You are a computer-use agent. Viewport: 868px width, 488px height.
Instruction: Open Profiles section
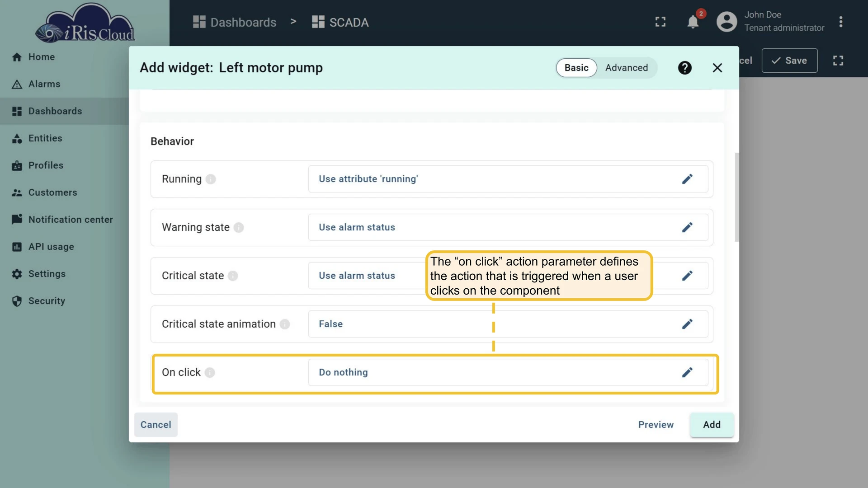click(64, 165)
